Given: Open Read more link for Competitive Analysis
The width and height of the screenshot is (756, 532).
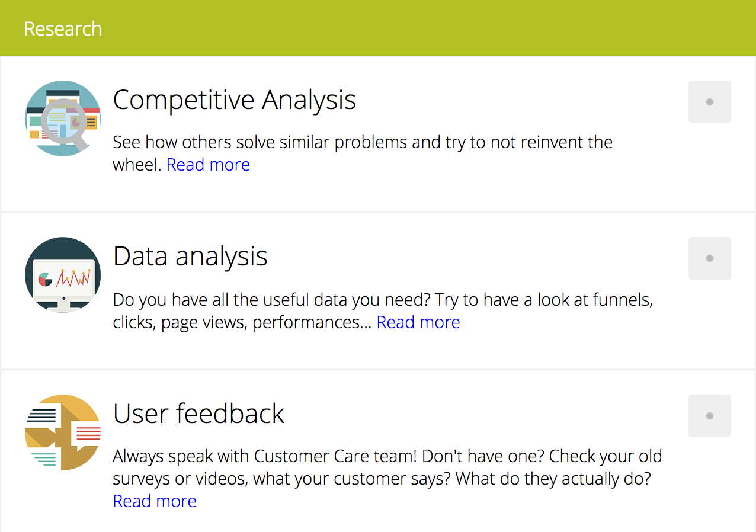Looking at the screenshot, I should coord(208,165).
